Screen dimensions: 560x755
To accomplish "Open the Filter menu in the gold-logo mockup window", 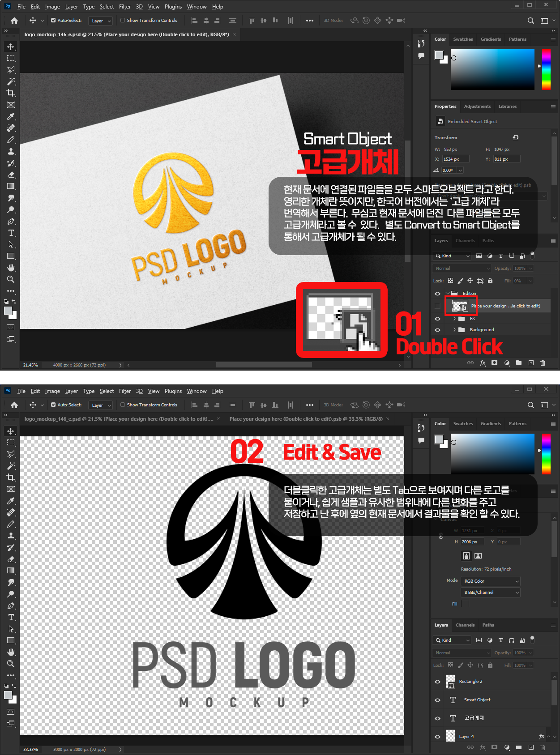I will tap(125, 7).
